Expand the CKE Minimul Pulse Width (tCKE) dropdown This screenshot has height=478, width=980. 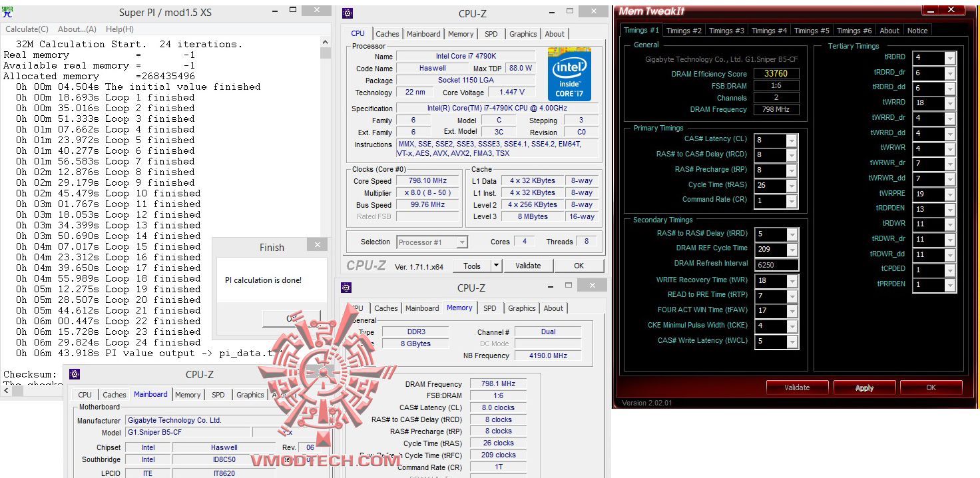coord(792,327)
